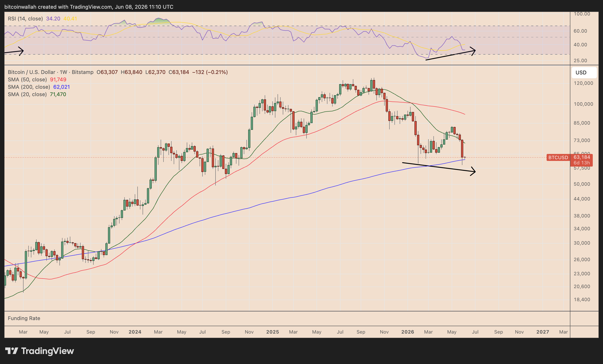Click the SMA 200 value 62,021

62,87
